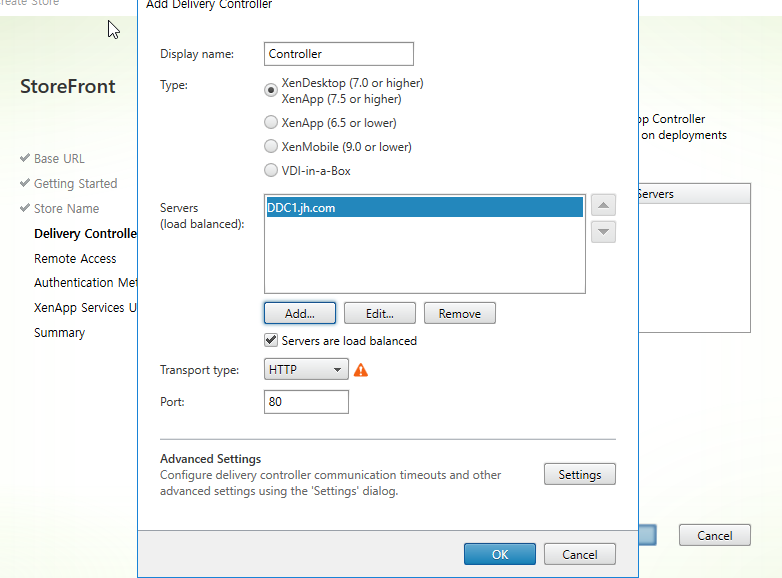This screenshot has height=578, width=782.
Task: Click the Getting Started checkmark icon
Action: [24, 183]
